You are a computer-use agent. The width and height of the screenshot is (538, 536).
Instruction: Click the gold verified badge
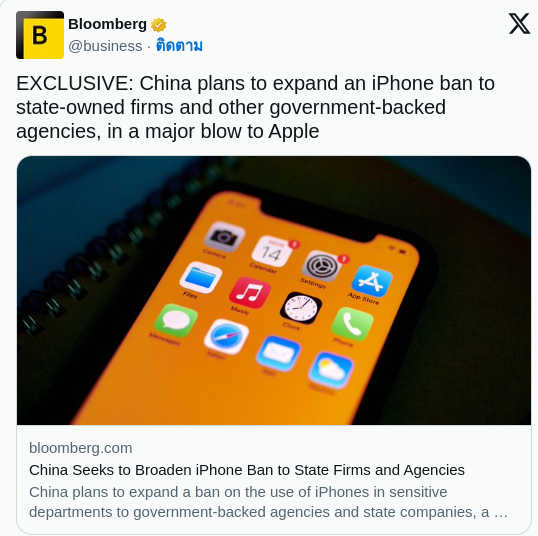159,25
